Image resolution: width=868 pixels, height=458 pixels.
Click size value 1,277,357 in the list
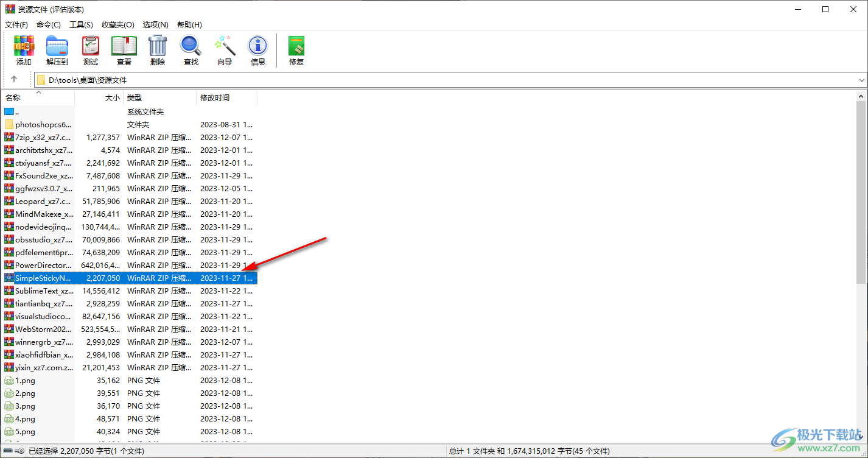coord(103,137)
